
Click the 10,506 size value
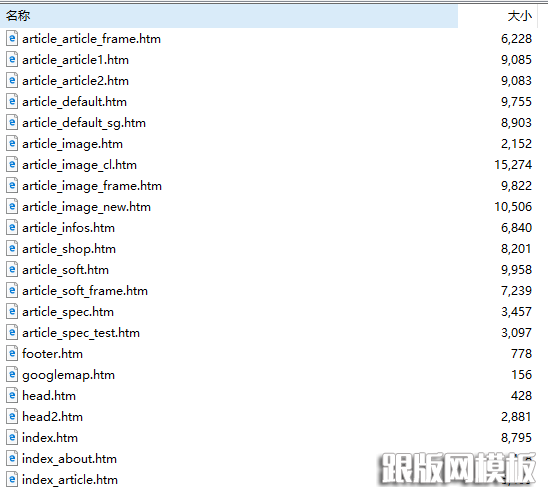513,207
